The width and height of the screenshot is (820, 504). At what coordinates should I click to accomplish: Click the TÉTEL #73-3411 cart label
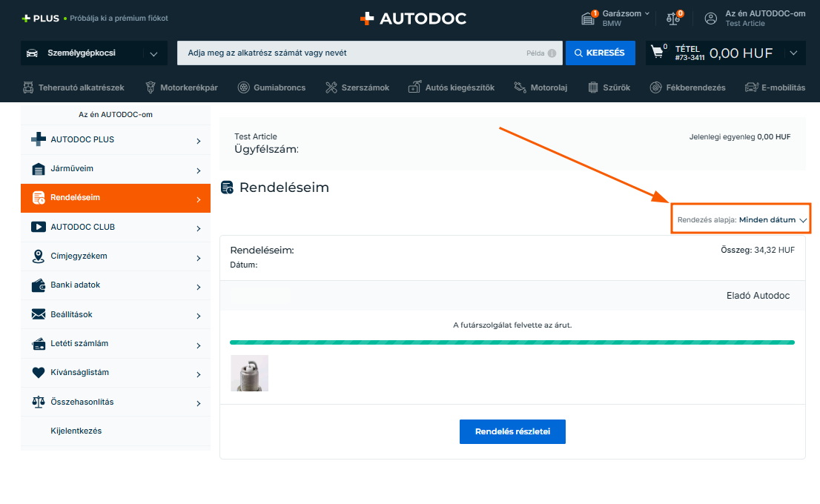coord(690,53)
